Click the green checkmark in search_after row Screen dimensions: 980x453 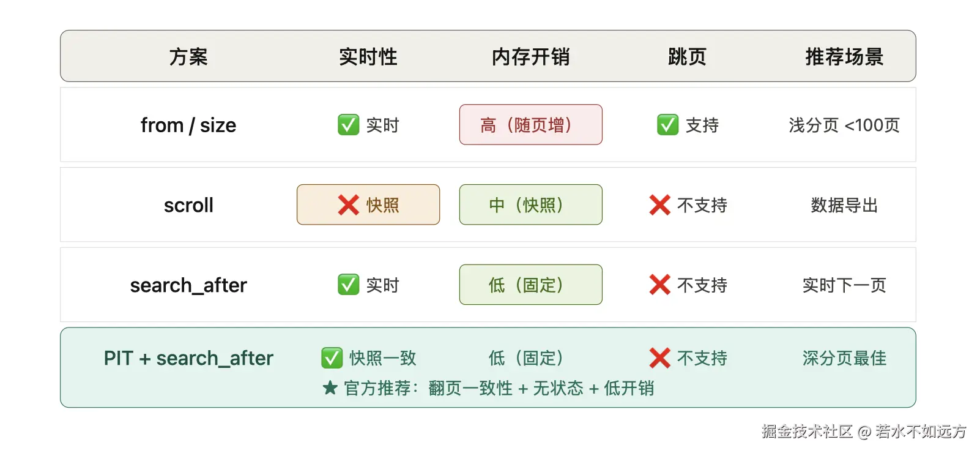349,285
